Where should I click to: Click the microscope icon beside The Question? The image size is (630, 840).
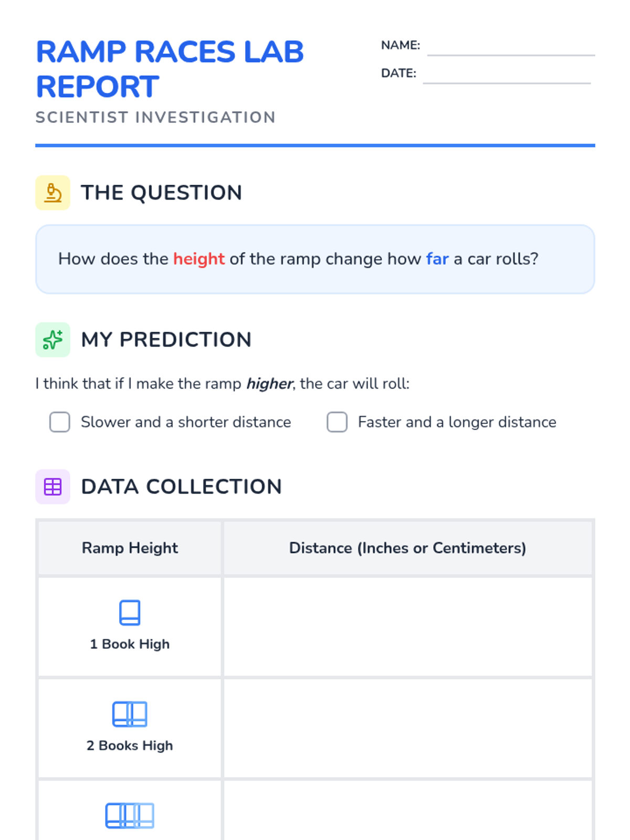[x=52, y=193]
